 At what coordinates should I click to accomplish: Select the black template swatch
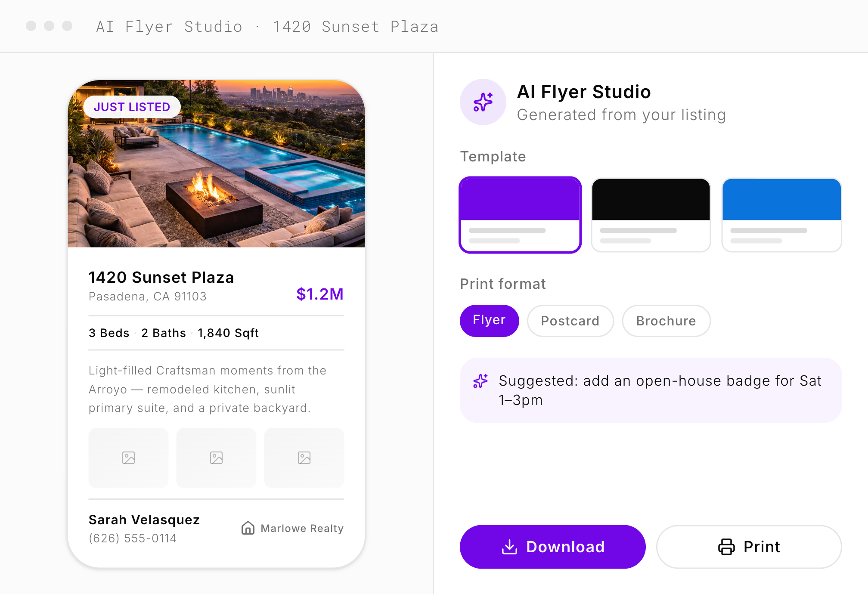tap(651, 215)
